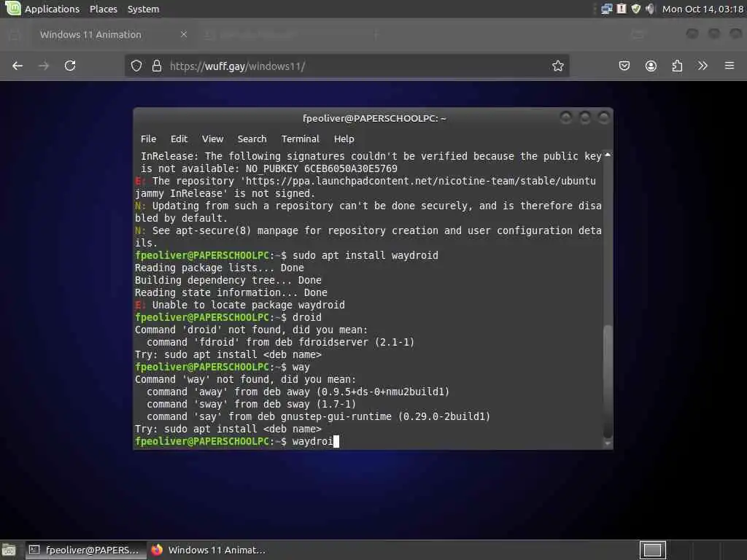Image resolution: width=747 pixels, height=560 pixels.
Task: Open the Linux Mint menu logo icon
Action: tap(13, 8)
